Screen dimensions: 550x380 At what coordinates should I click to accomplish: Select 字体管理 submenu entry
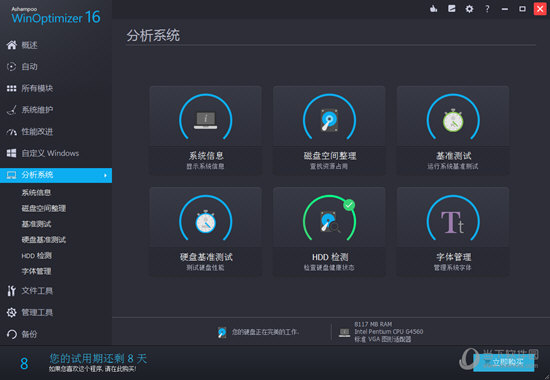click(36, 272)
